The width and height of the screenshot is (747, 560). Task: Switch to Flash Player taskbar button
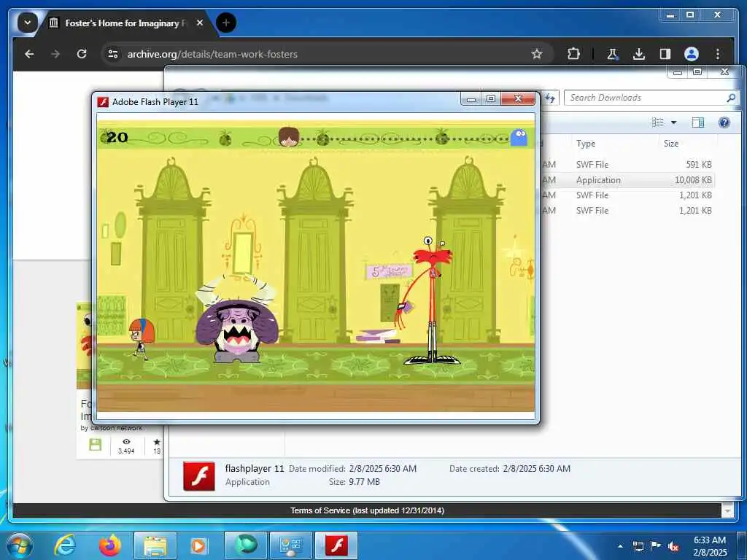click(336, 545)
